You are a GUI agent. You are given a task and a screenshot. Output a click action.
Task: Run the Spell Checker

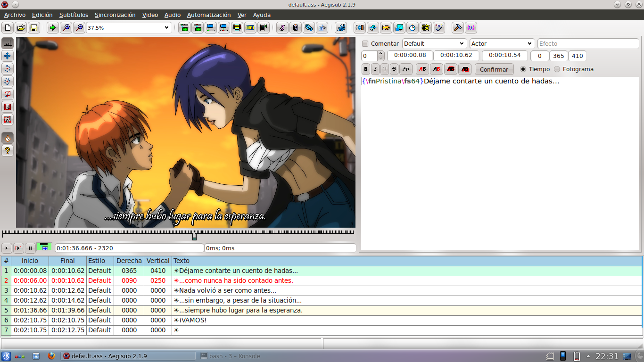tap(439, 28)
